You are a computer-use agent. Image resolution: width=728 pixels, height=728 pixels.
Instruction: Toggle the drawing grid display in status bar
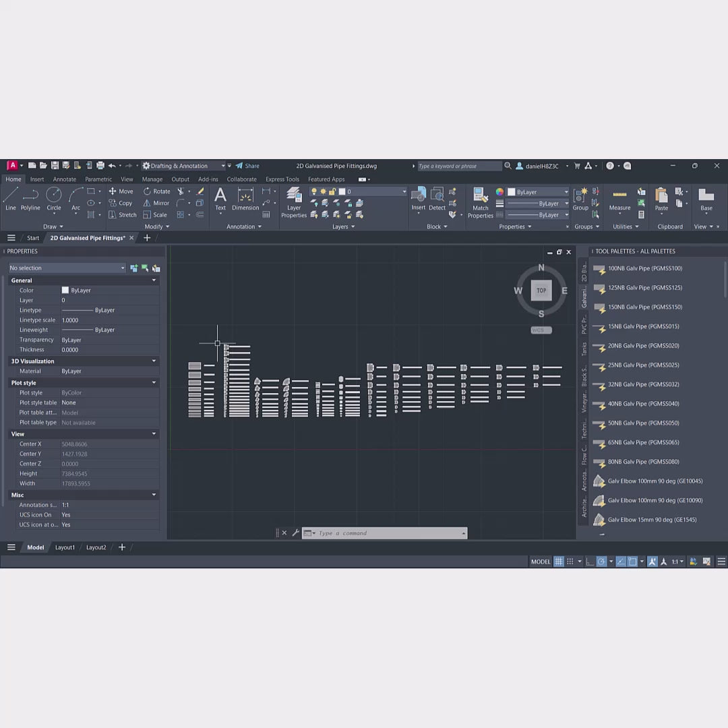(559, 562)
